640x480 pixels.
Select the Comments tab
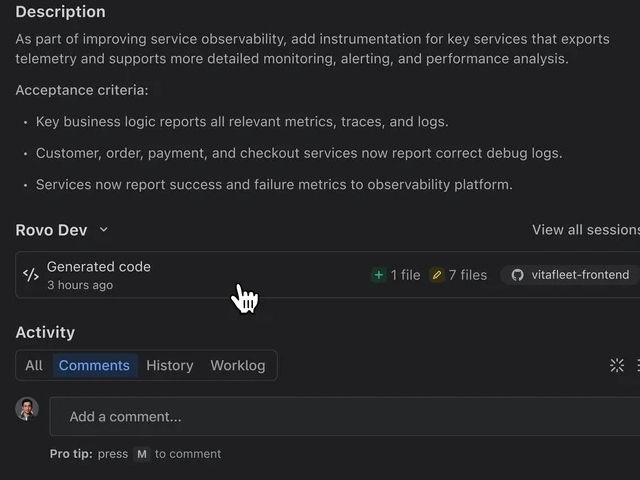pos(94,365)
